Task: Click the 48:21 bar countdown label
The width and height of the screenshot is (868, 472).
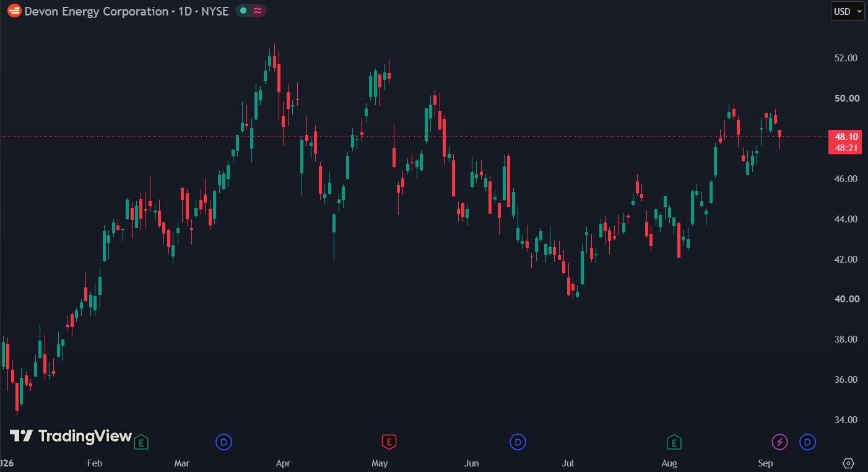Action: tap(846, 148)
